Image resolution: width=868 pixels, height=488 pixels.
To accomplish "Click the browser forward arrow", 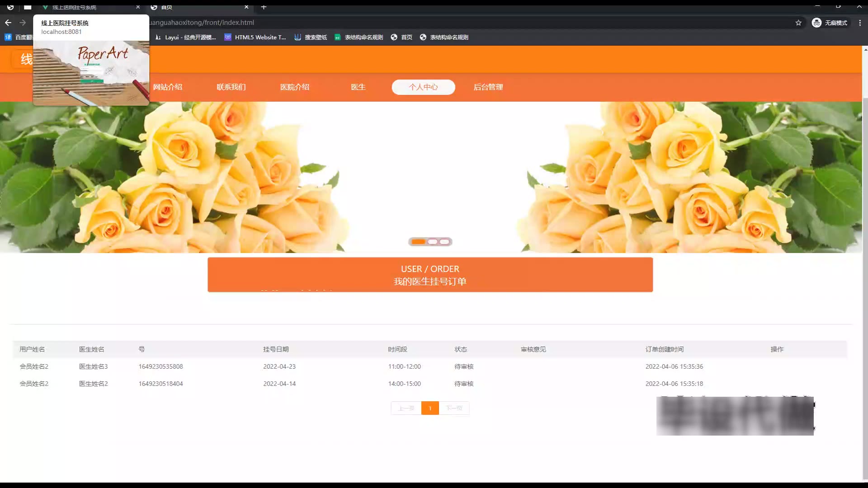I will click(x=23, y=23).
